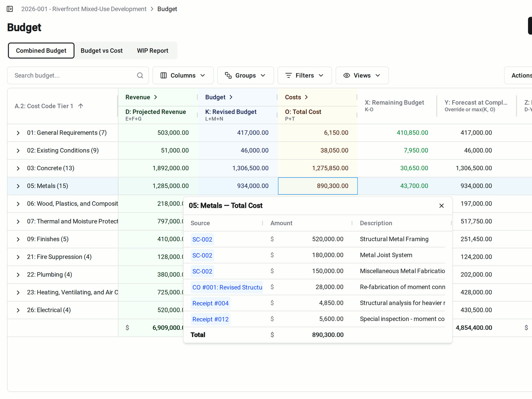Close the Metals Total Cost popup
The height and width of the screenshot is (399, 532).
441,206
